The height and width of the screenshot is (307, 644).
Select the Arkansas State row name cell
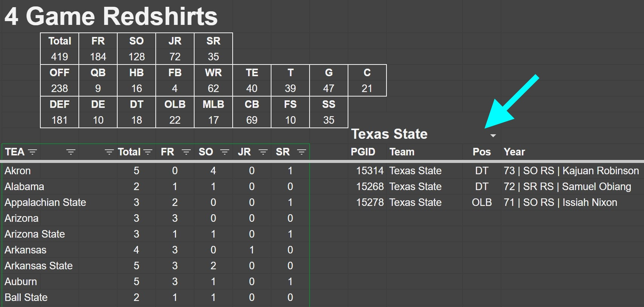coord(38,266)
